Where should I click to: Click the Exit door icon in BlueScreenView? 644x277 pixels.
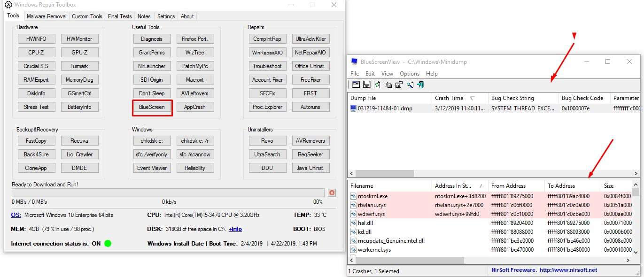[x=420, y=85]
